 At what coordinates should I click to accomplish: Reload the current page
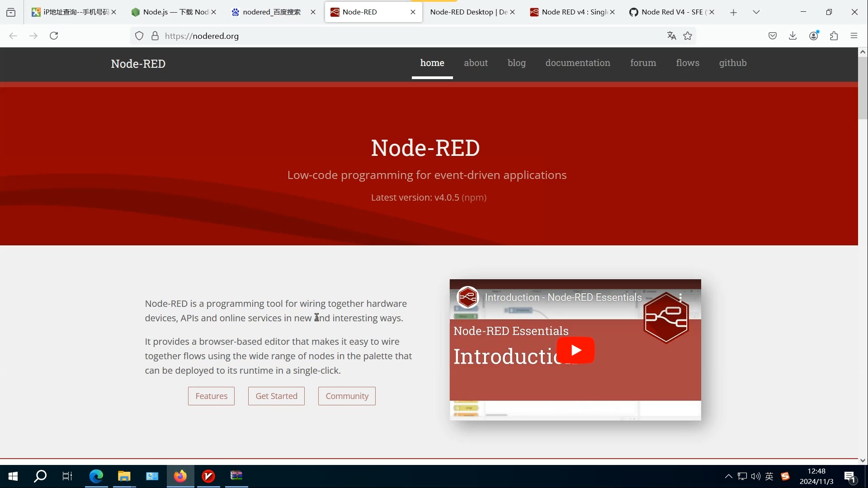click(54, 36)
